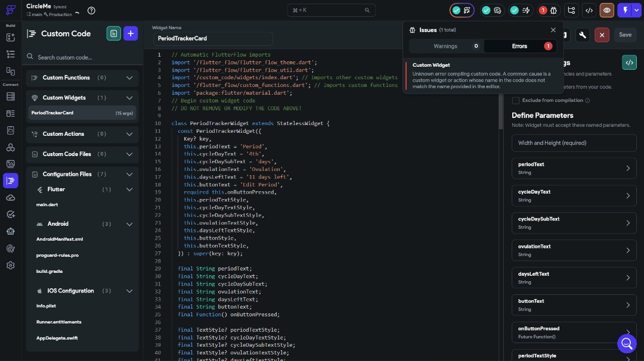This screenshot has width=644, height=361.
Task: Open the branching versions icon in top toolbar
Action: pos(570,10)
